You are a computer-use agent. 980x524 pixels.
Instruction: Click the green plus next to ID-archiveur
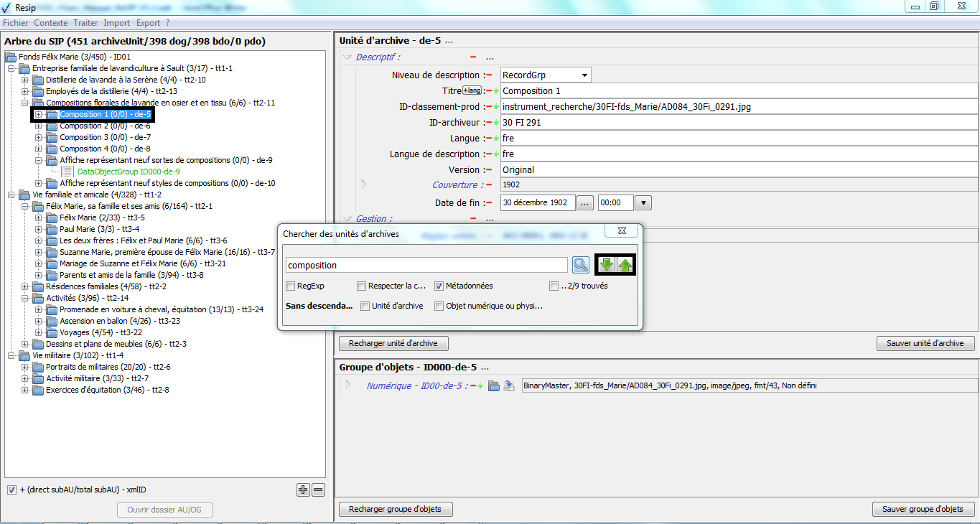(495, 123)
